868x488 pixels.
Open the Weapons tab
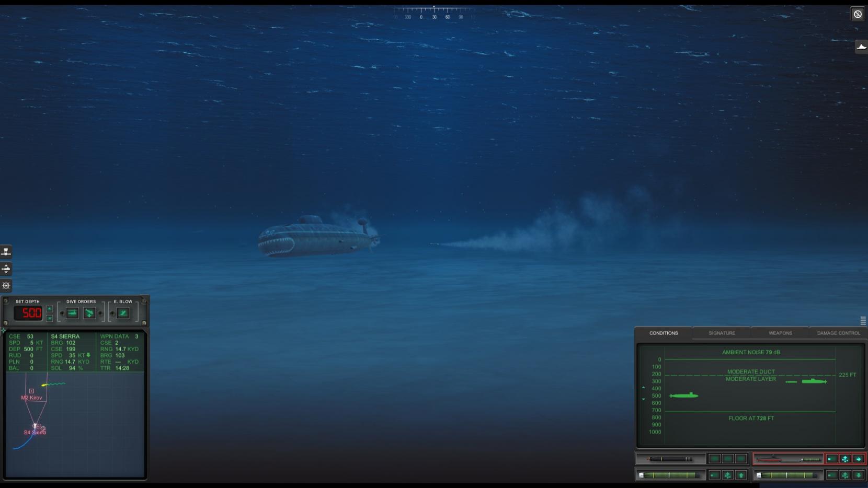point(780,333)
